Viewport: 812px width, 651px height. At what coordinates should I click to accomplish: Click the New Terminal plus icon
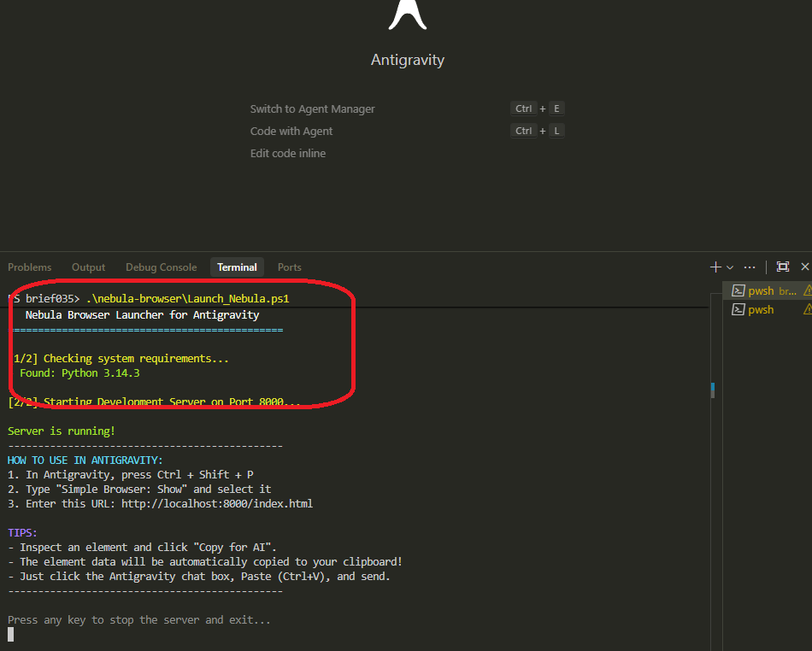coord(715,267)
